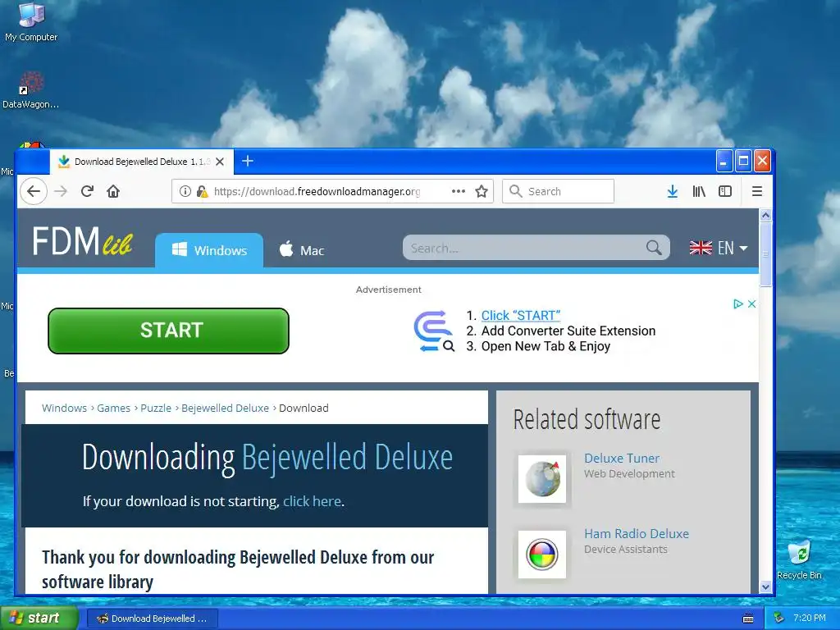Image resolution: width=840 pixels, height=630 pixels.
Task: Open the downloads arrow panel
Action: (x=673, y=191)
